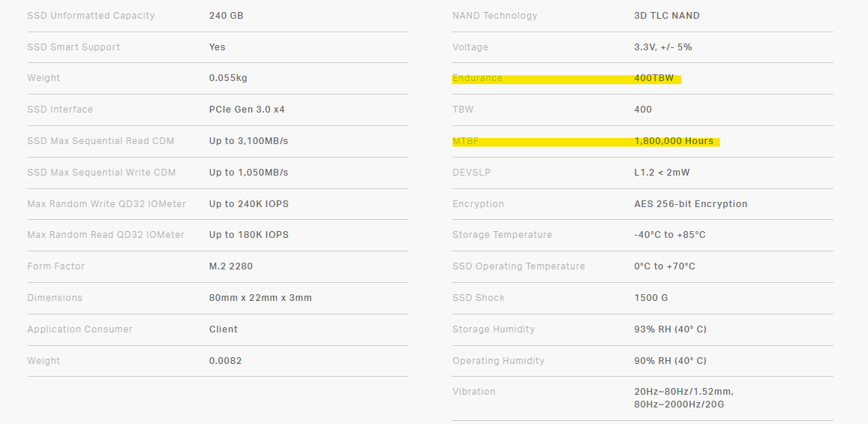
Task: Click the Up to 180K IOPS value
Action: click(248, 235)
